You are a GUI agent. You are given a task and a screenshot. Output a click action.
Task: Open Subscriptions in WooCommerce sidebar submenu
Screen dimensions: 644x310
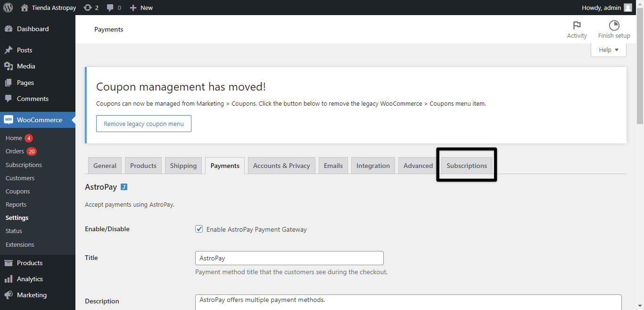click(24, 165)
